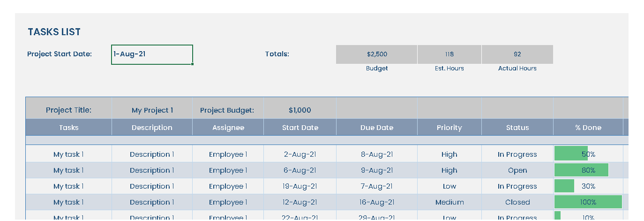Select the Due Date column header
This screenshot has width=644, height=221.
tap(376, 128)
